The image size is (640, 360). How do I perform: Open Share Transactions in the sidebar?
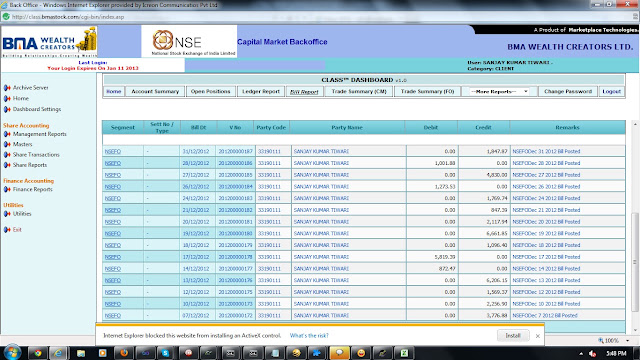[36, 155]
